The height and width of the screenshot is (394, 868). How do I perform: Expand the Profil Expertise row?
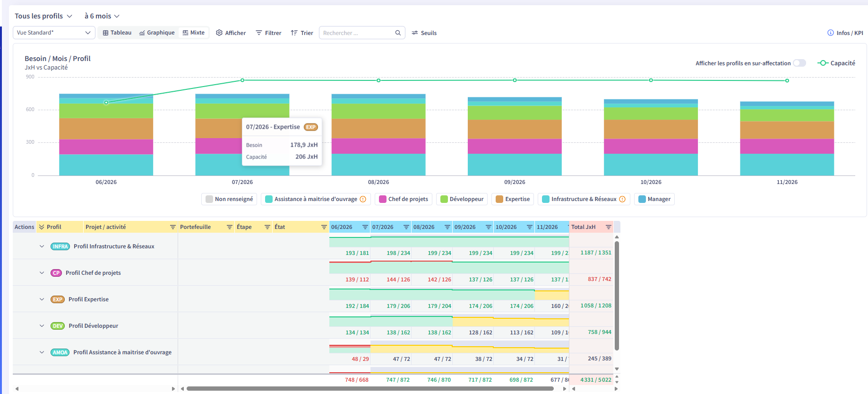42,299
